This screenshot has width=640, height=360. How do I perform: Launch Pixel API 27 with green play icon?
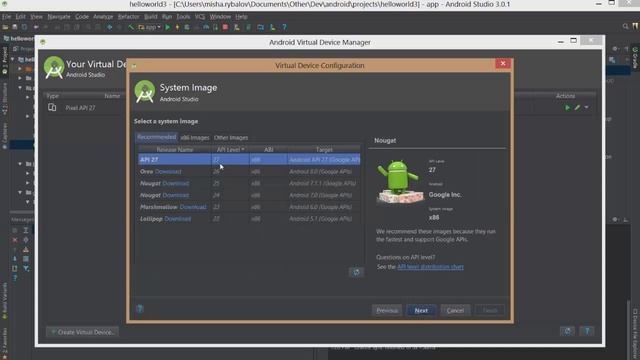pyautogui.click(x=567, y=107)
